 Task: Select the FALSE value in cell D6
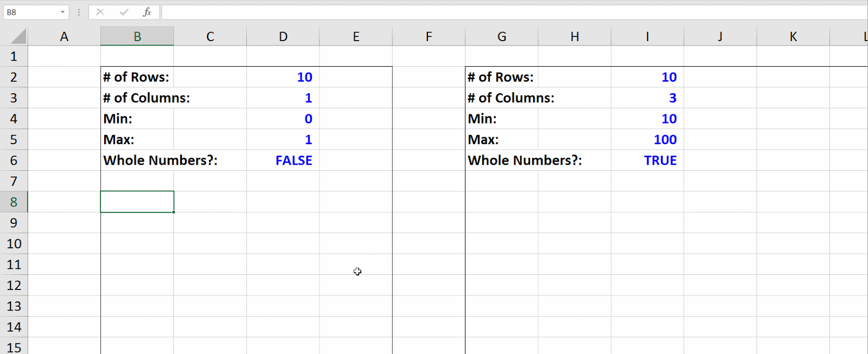[x=293, y=160]
